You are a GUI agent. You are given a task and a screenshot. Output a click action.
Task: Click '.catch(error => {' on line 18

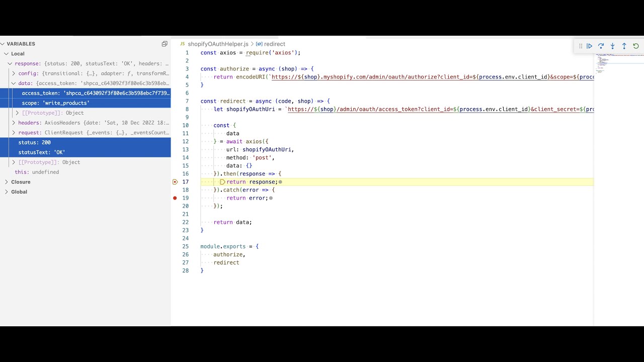tap(248, 190)
